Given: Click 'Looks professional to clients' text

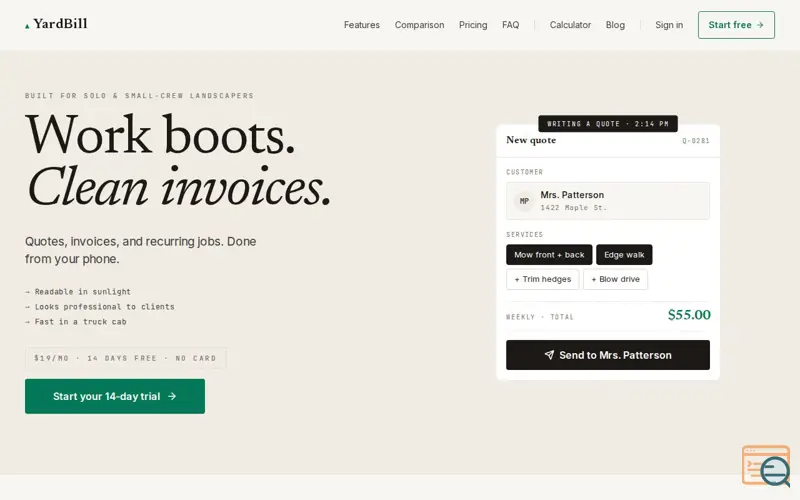Looking at the screenshot, I should pyautogui.click(x=100, y=307).
